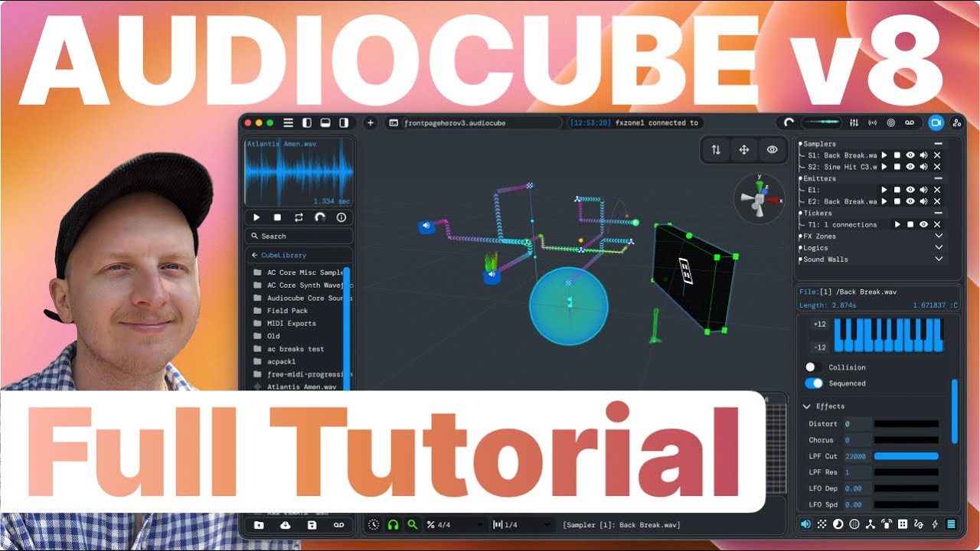980x551 pixels.
Task: Click the up-down arrows viewport tool
Action: (x=716, y=150)
